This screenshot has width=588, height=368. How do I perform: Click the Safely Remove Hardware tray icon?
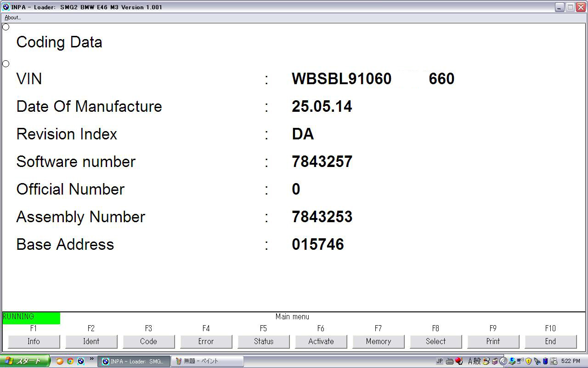(x=554, y=361)
